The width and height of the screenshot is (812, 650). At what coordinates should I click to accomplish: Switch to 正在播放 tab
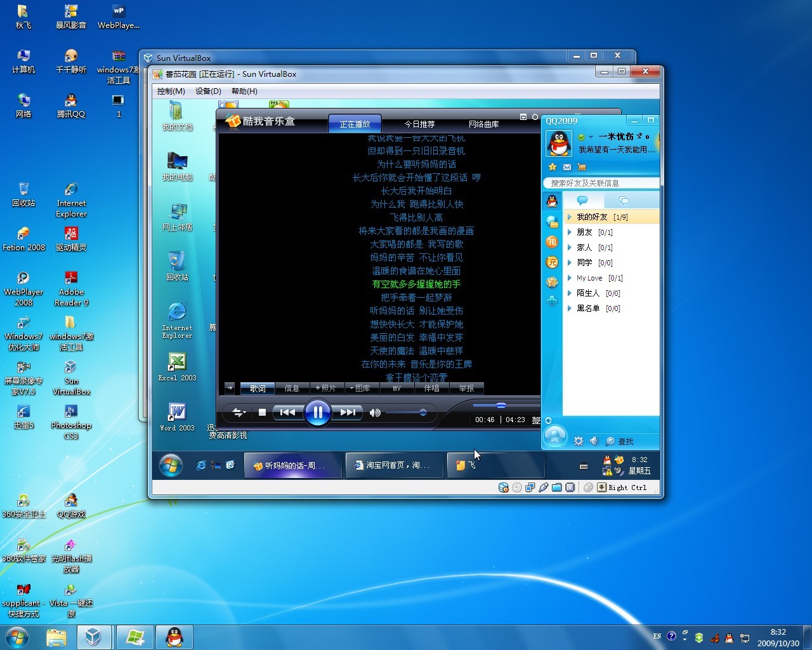[355, 124]
